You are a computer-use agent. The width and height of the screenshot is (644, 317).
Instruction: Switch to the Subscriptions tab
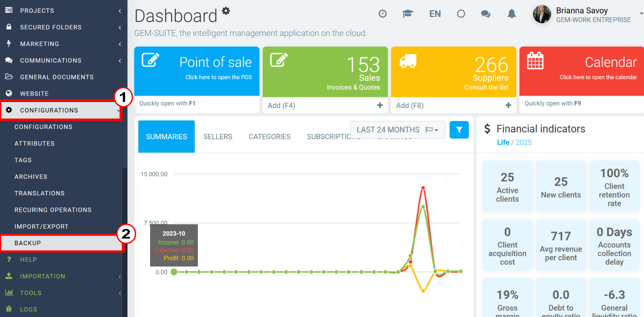pos(334,137)
